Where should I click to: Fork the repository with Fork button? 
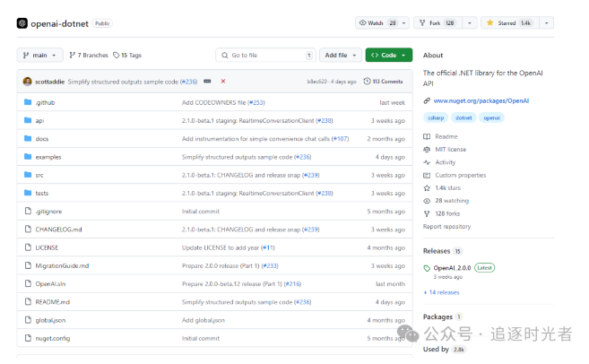click(x=438, y=23)
